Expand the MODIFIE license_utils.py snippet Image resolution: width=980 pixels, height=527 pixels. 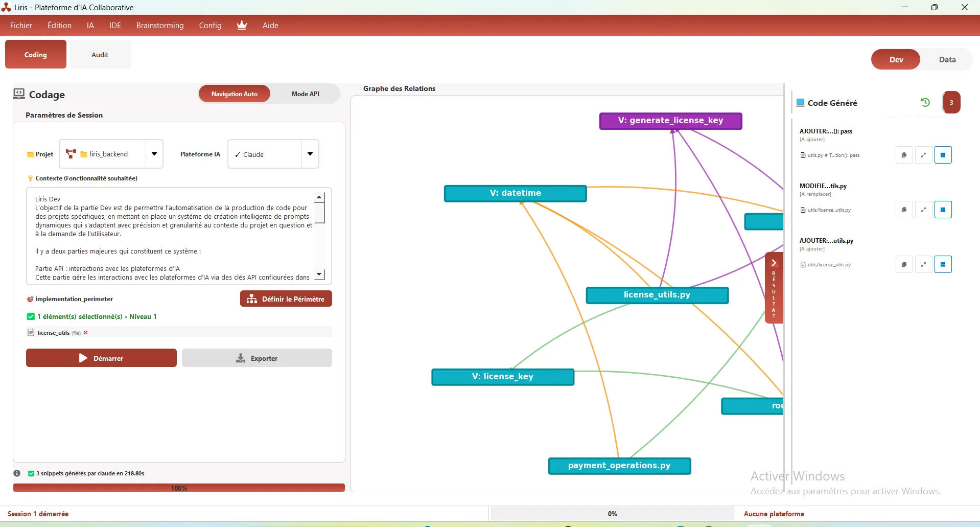[923, 210]
